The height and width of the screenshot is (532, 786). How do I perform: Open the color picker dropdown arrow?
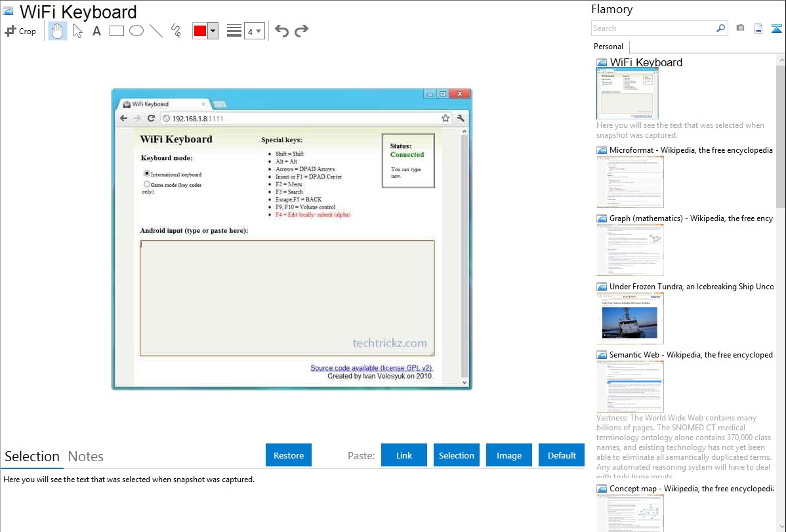[x=213, y=31]
